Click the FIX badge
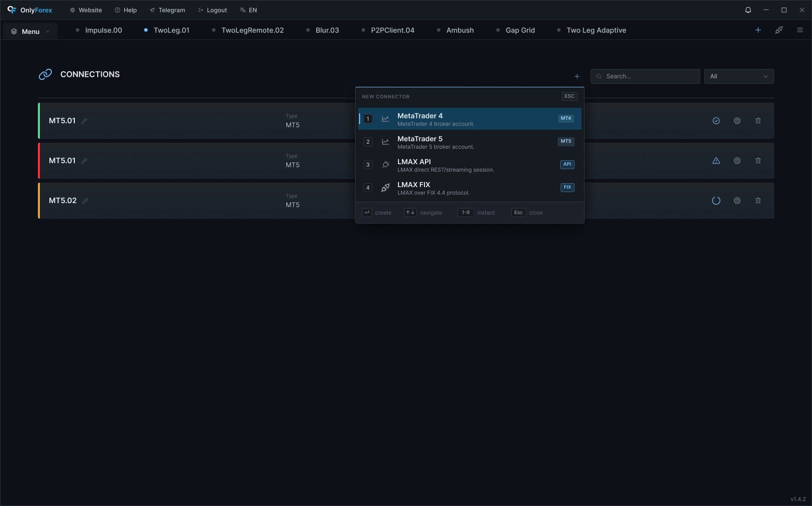 pos(567,187)
